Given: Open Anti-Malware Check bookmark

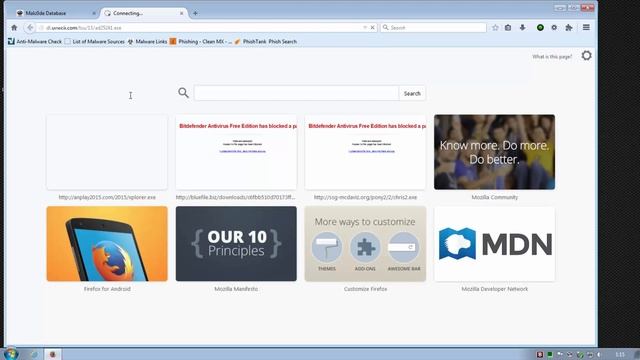Looking at the screenshot, I should [x=35, y=42].
